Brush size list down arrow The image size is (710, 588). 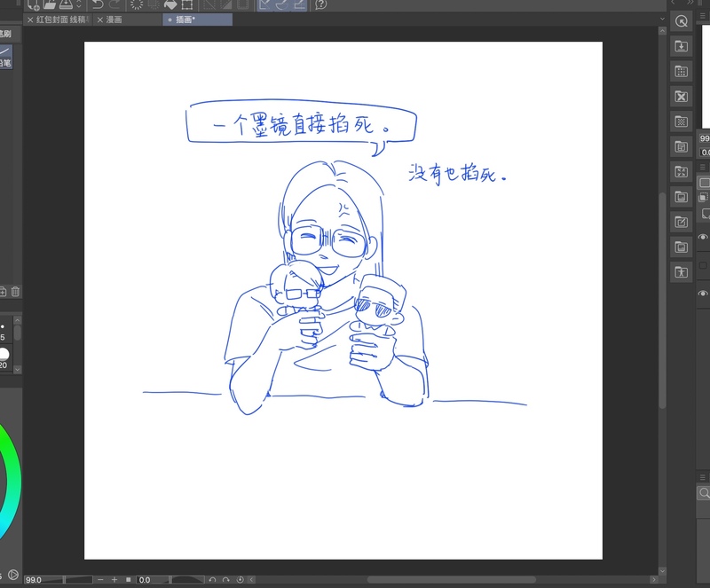point(17,369)
